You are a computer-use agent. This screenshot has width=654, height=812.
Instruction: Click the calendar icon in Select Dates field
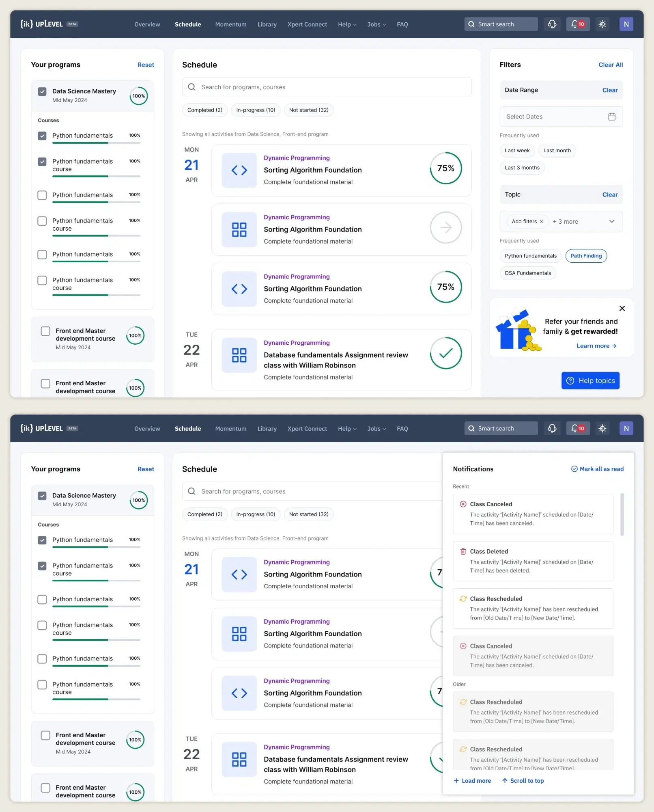point(612,117)
